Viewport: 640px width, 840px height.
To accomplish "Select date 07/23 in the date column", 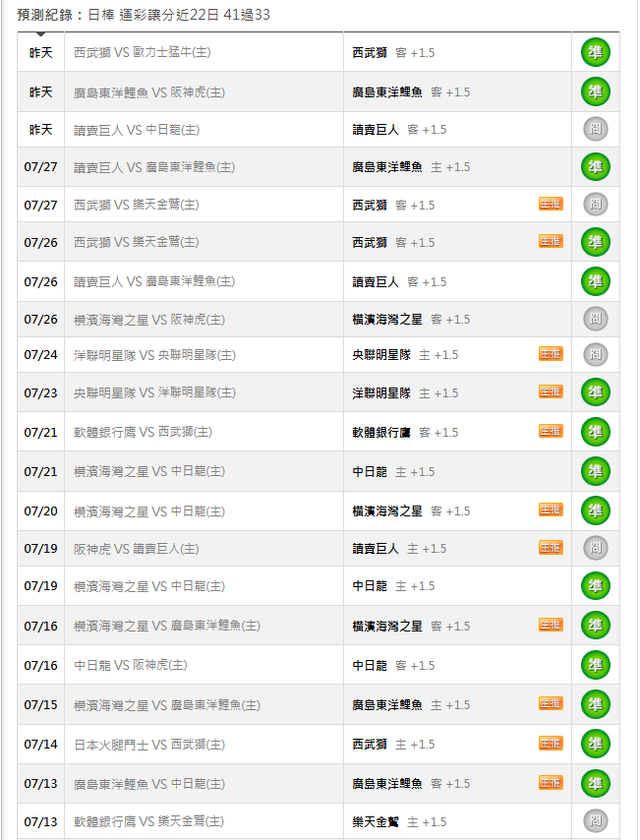I will click(40, 392).
